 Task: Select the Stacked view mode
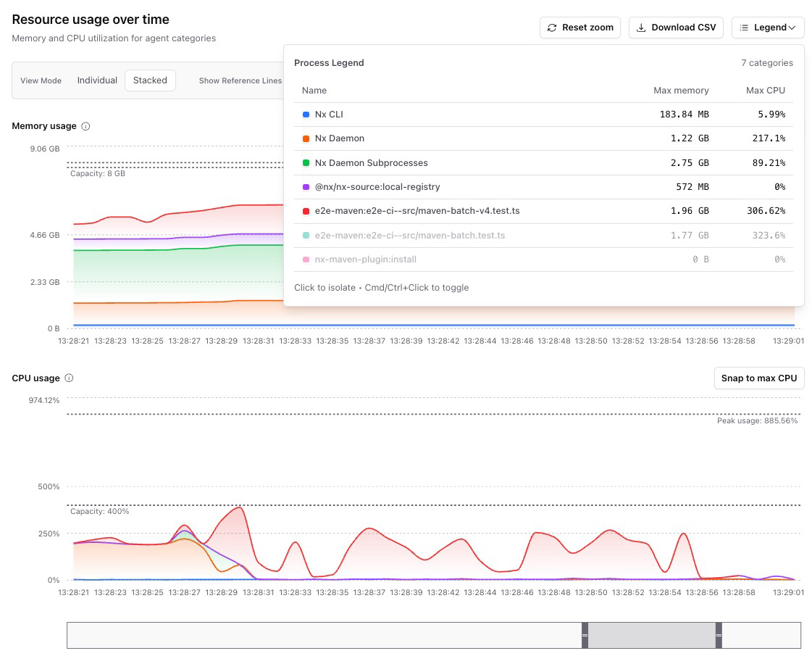click(x=150, y=80)
